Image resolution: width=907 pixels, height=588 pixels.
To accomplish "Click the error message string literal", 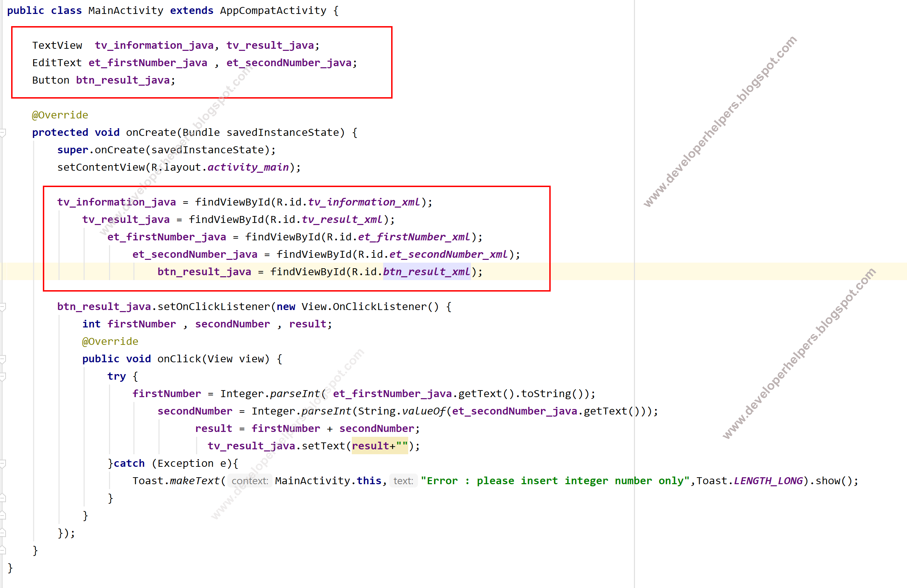I will 555,481.
